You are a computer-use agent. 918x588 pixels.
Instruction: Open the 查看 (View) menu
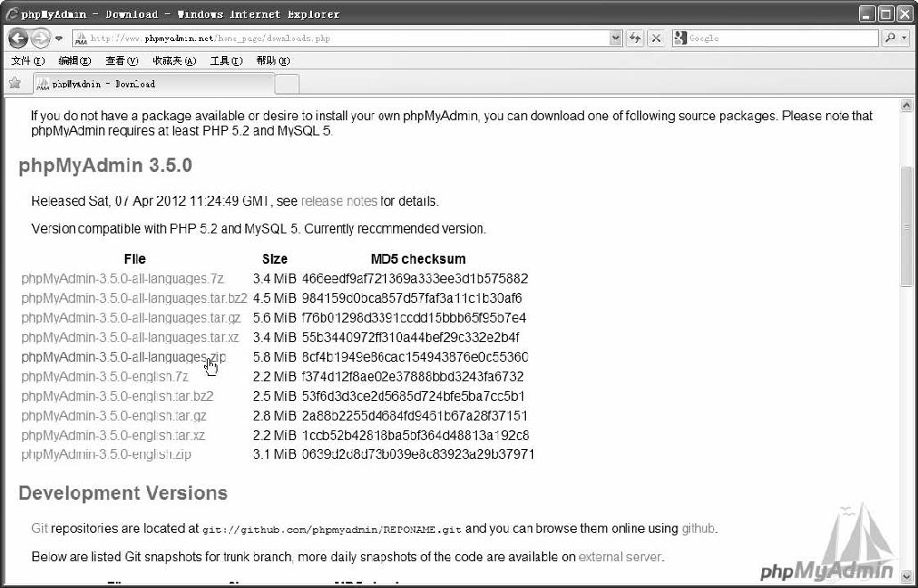pyautogui.click(x=122, y=61)
